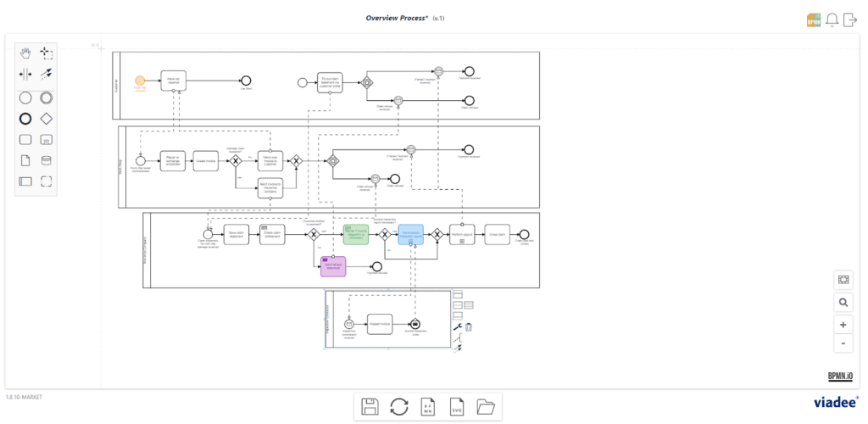Click the save diagram floppy icon

coord(370,407)
